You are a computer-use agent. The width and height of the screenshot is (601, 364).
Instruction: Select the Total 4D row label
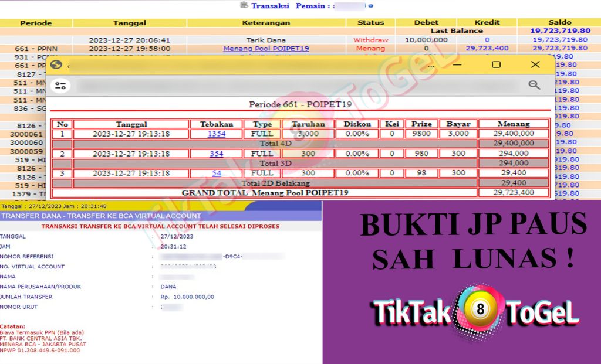point(276,144)
